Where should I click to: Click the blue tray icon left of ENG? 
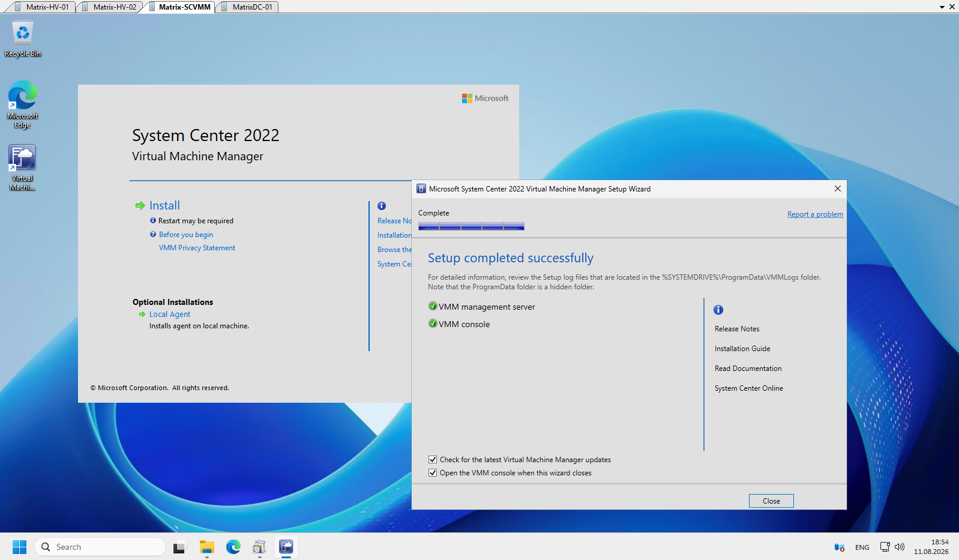coord(840,547)
